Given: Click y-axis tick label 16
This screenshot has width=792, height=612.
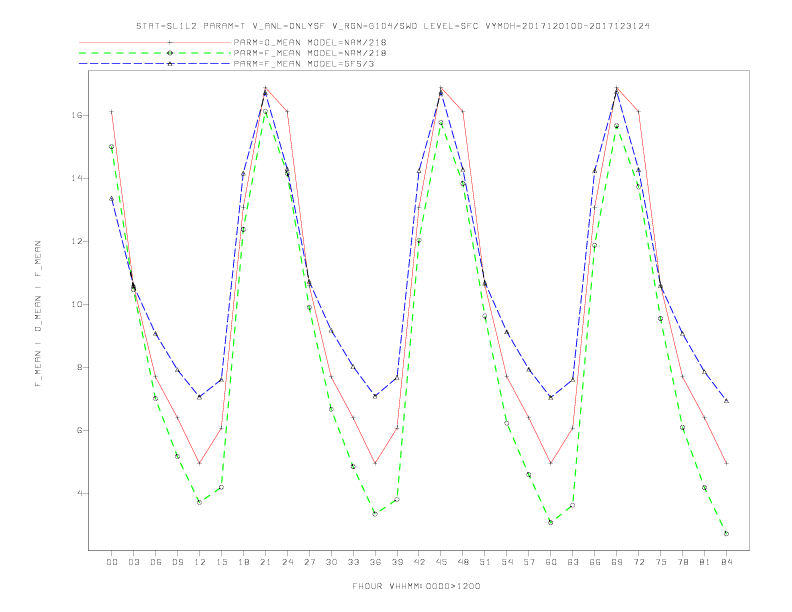Looking at the screenshot, I should (x=77, y=115).
